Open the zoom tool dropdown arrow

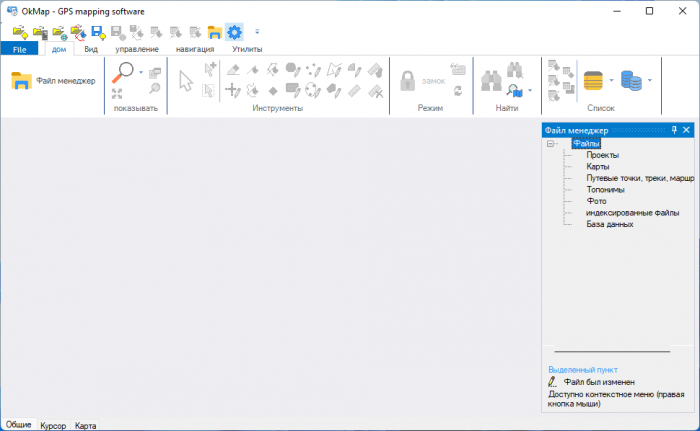pos(141,73)
